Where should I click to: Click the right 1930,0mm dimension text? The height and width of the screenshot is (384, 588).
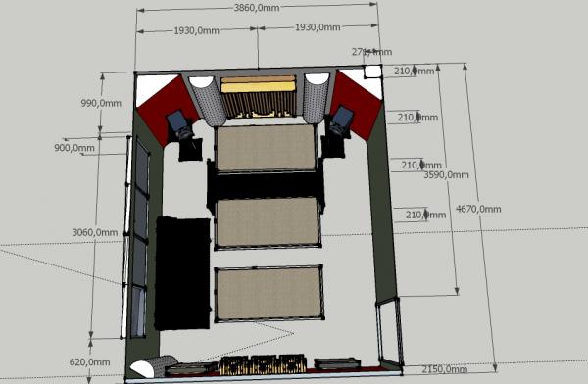[x=318, y=27]
